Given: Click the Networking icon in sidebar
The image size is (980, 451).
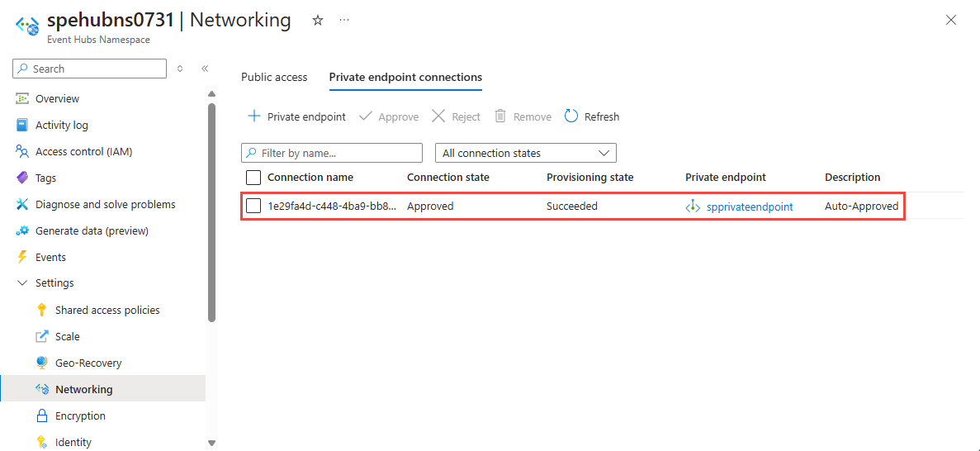Looking at the screenshot, I should coord(42,389).
